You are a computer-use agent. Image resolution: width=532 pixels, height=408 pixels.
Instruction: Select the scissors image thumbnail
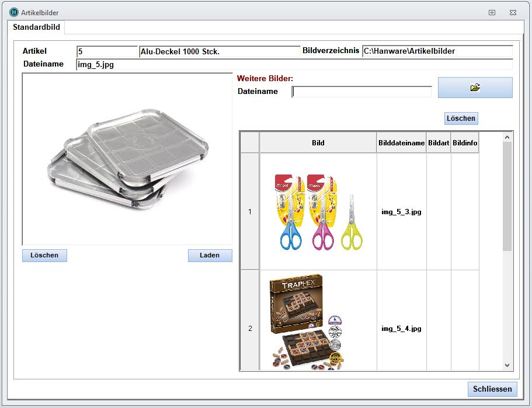click(x=318, y=212)
